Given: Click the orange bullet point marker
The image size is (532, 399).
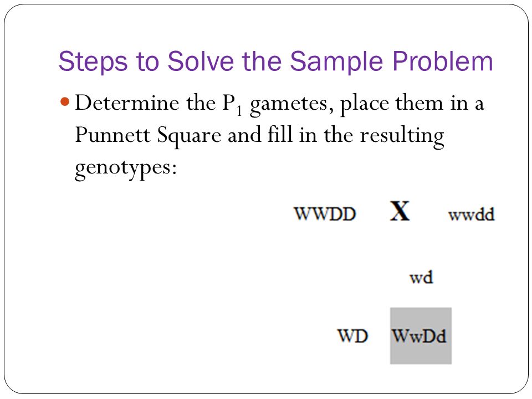Looking at the screenshot, I should 65,101.
